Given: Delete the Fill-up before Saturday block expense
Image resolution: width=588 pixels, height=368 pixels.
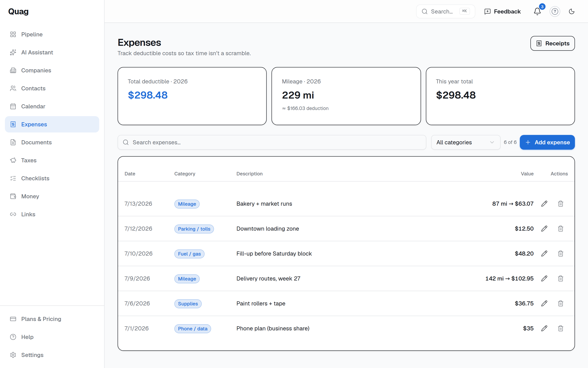Looking at the screenshot, I should pyautogui.click(x=561, y=254).
